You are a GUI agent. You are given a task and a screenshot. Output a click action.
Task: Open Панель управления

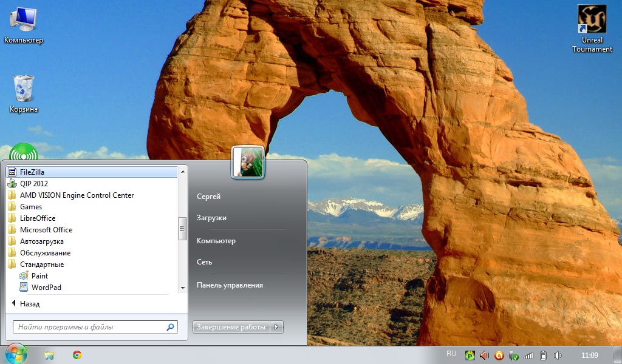click(x=230, y=285)
